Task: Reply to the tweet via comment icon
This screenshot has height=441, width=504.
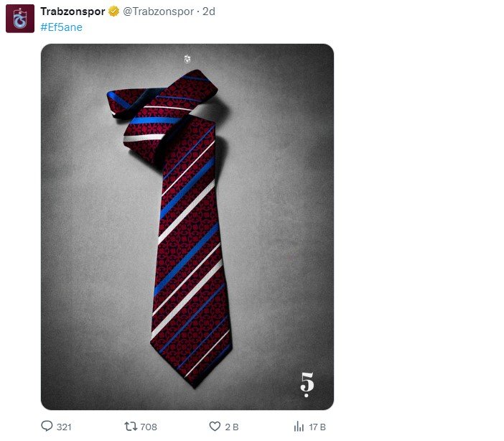Action: (47, 427)
